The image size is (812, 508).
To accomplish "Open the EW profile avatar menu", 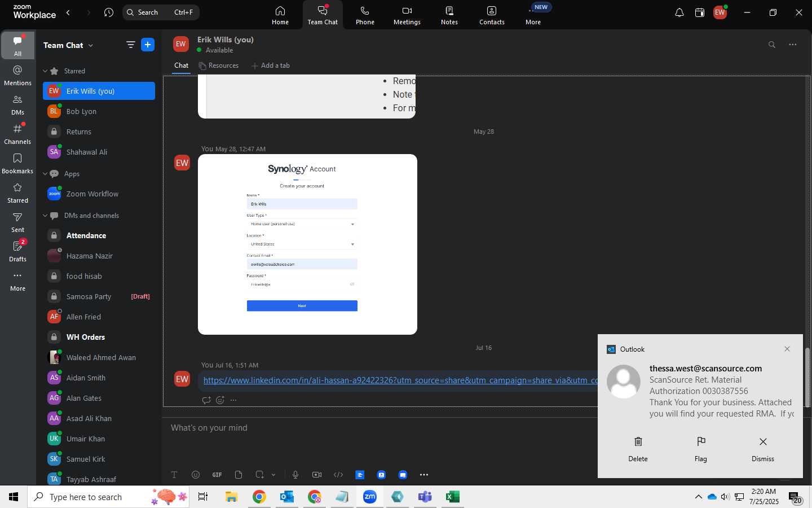I will tap(720, 12).
